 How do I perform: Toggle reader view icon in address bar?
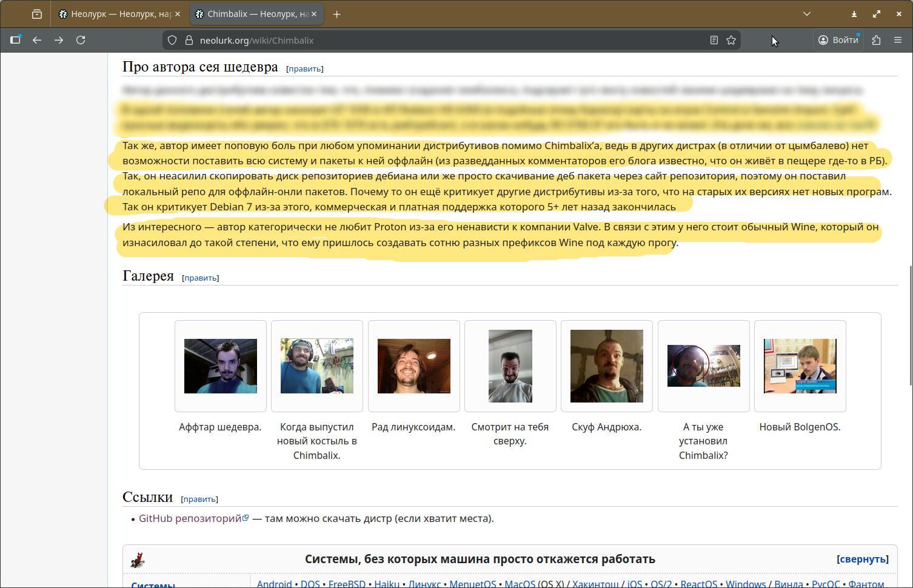[714, 40]
